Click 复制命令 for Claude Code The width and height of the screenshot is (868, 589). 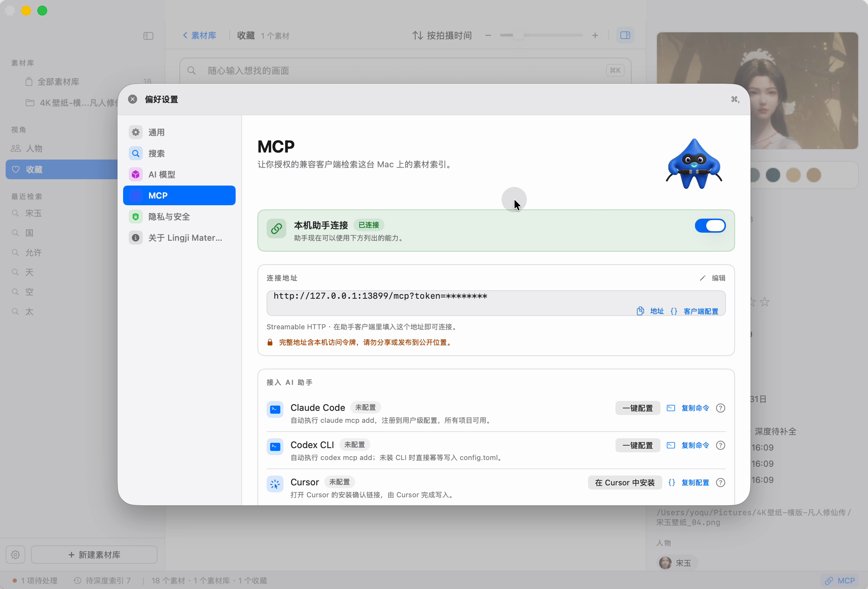688,408
